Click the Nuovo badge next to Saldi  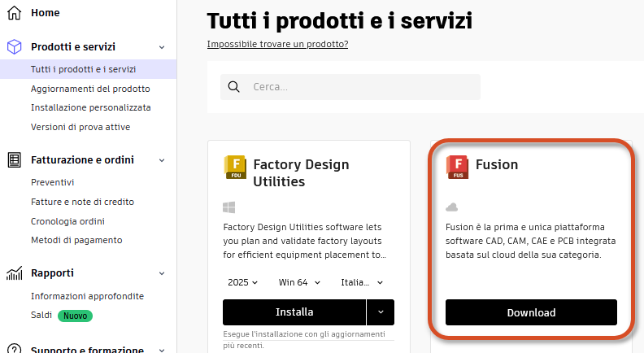[75, 316]
